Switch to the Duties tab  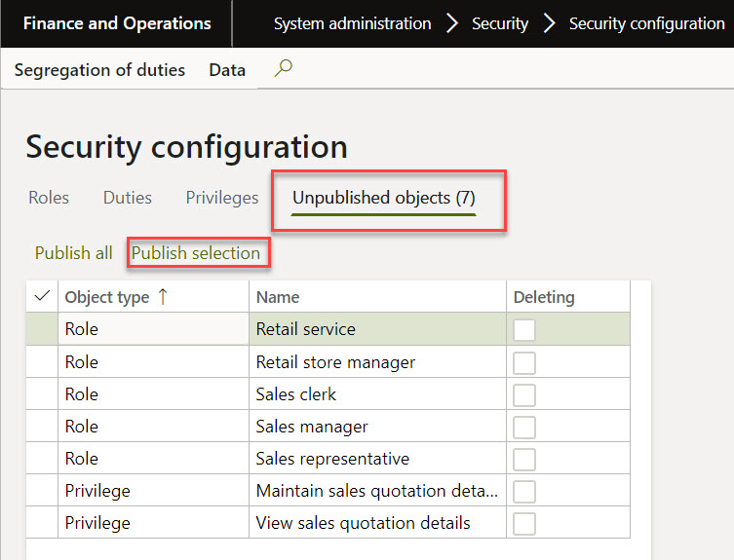coord(128,198)
